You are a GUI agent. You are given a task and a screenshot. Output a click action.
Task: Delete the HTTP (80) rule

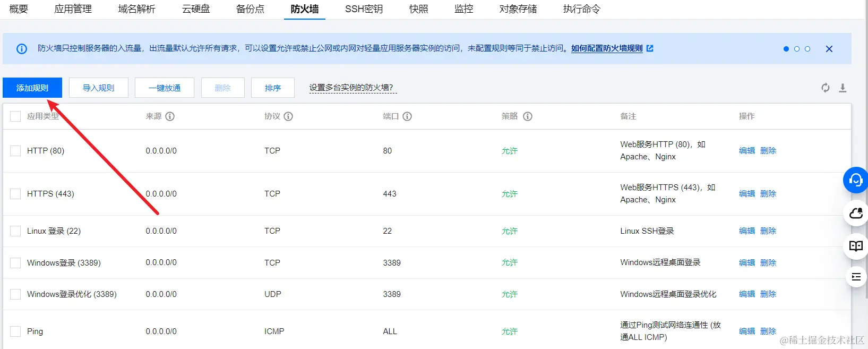(x=768, y=151)
